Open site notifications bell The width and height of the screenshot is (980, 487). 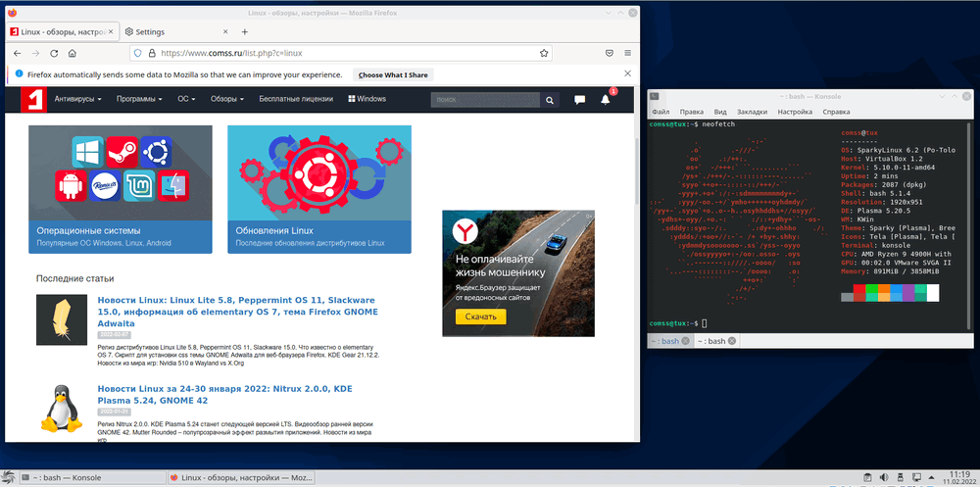point(605,99)
